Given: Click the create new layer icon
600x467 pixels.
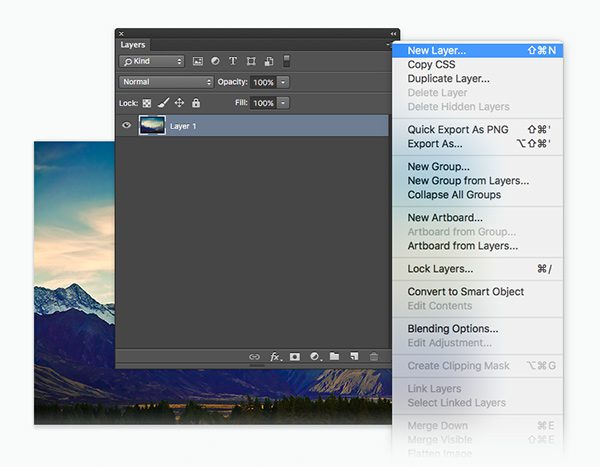Looking at the screenshot, I should [x=354, y=356].
